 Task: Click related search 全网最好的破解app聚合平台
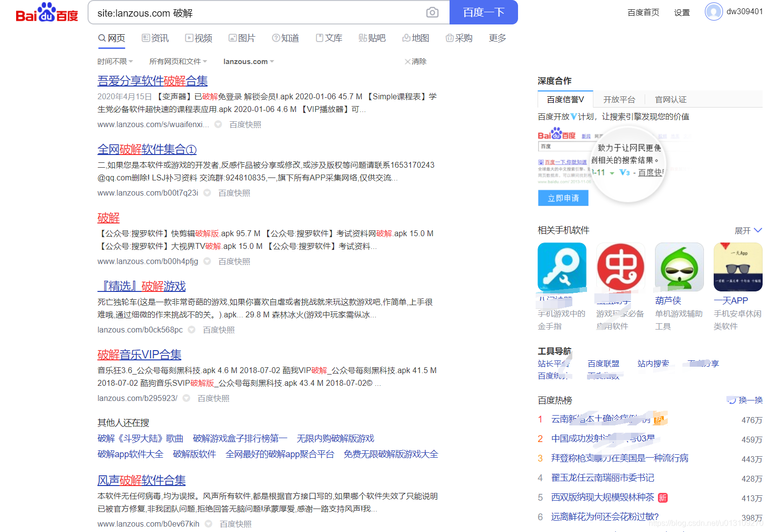[x=280, y=454]
